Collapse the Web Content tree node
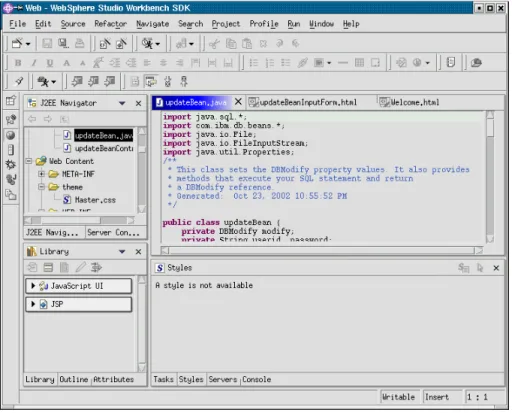 tap(29, 161)
